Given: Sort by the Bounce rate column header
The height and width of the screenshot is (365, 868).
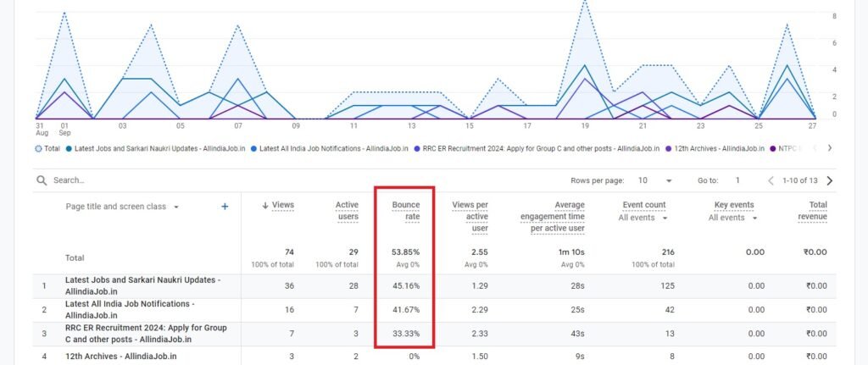Looking at the screenshot, I should (406, 211).
